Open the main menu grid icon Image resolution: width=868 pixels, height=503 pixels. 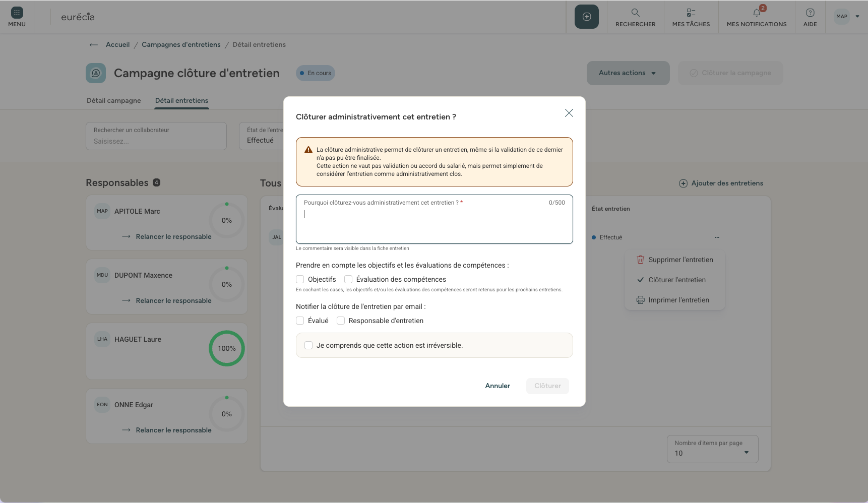point(17,13)
